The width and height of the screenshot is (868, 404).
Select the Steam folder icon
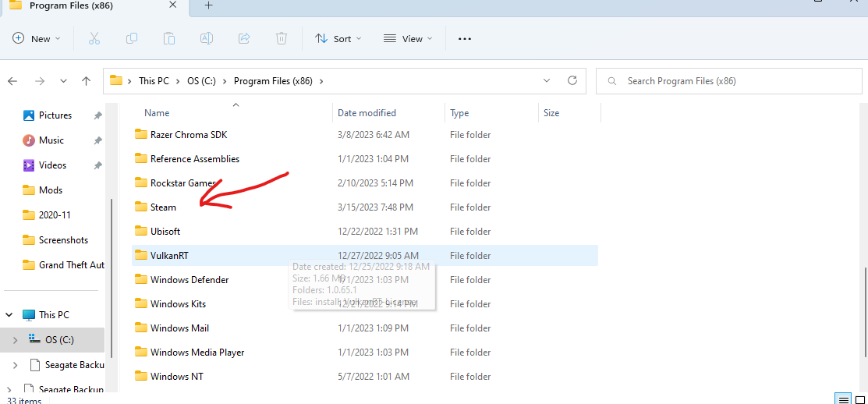(x=141, y=207)
